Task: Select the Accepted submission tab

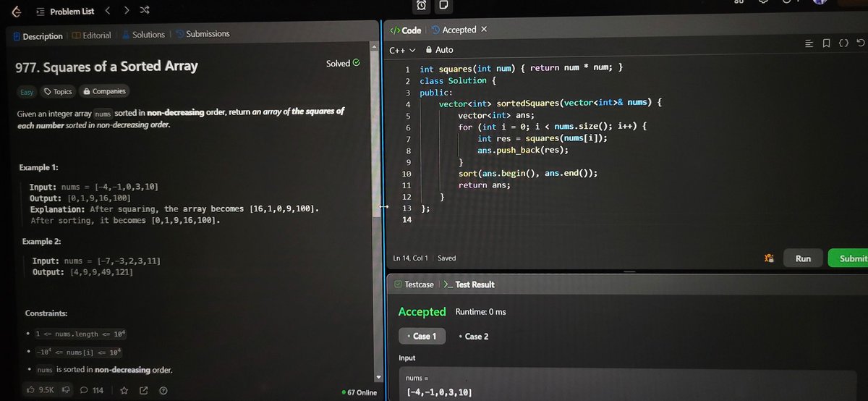Action: 454,30
